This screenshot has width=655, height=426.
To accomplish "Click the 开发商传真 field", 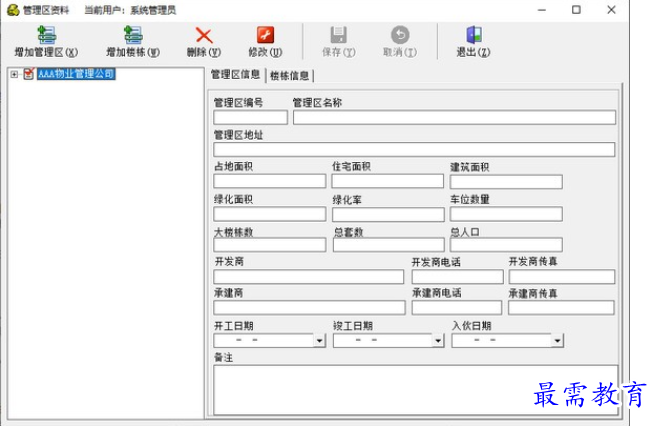I will point(562,276).
